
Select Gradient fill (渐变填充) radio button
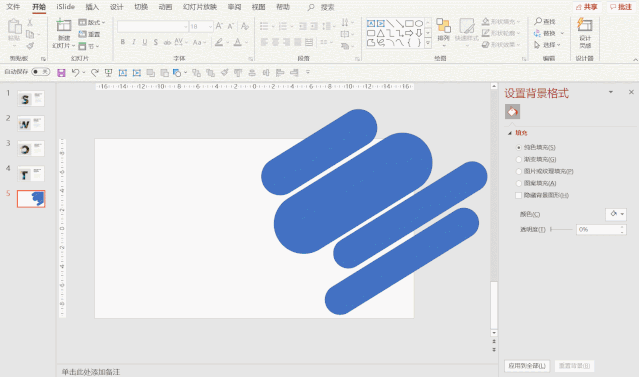coord(519,159)
